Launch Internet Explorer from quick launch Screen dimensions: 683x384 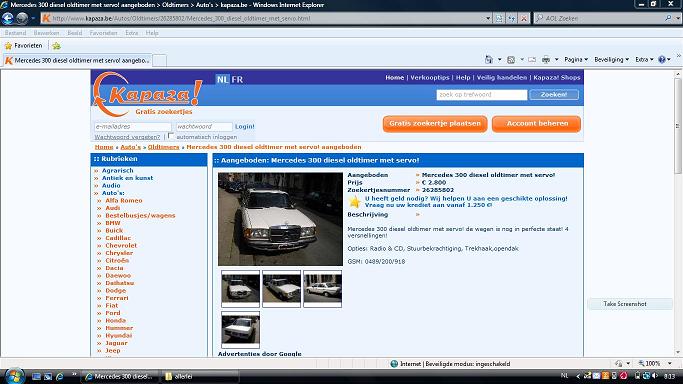pyautogui.click(x=60, y=376)
